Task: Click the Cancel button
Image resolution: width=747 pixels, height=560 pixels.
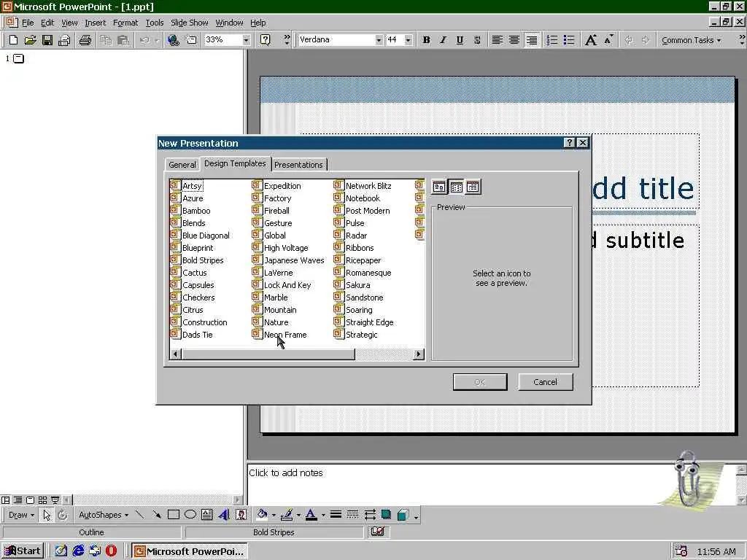Action: [545, 382]
